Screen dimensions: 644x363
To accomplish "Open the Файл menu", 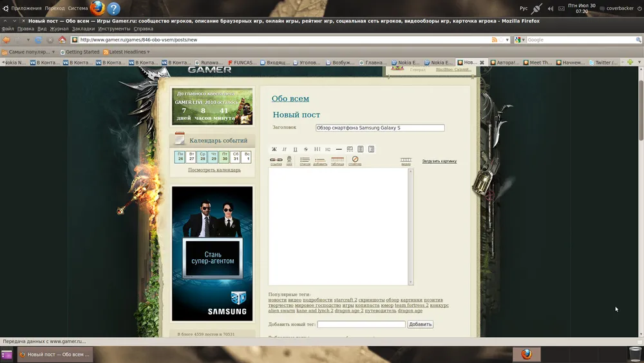I will (x=8, y=29).
